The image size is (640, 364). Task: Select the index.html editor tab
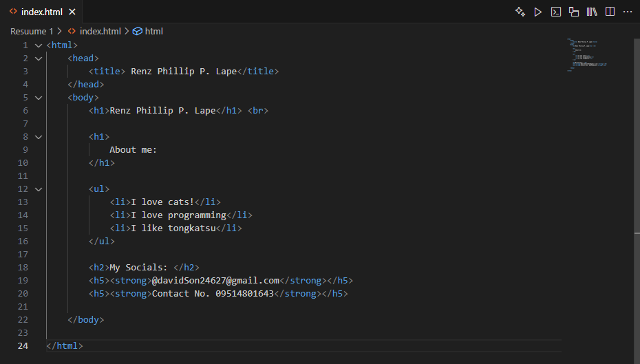[41, 12]
